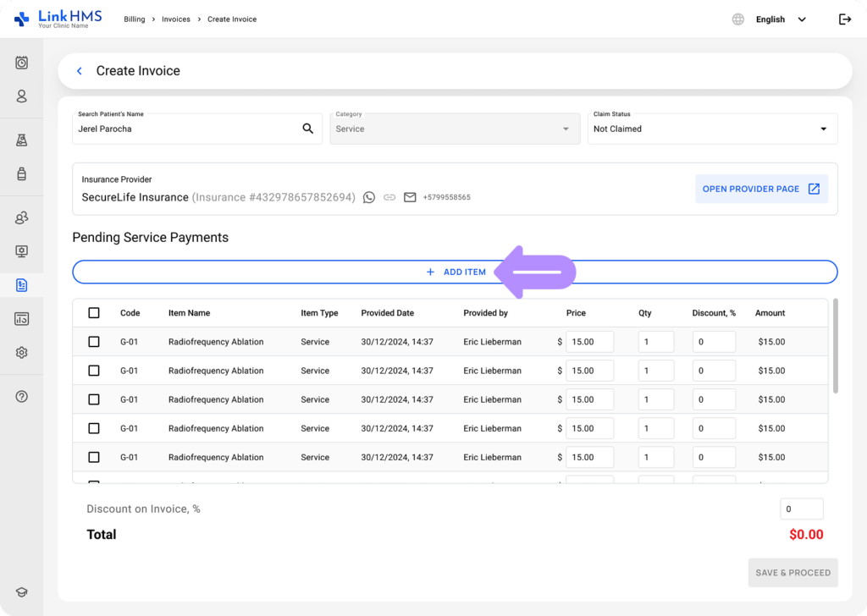
Task: Open the help question mark icon
Action: pyautogui.click(x=21, y=396)
